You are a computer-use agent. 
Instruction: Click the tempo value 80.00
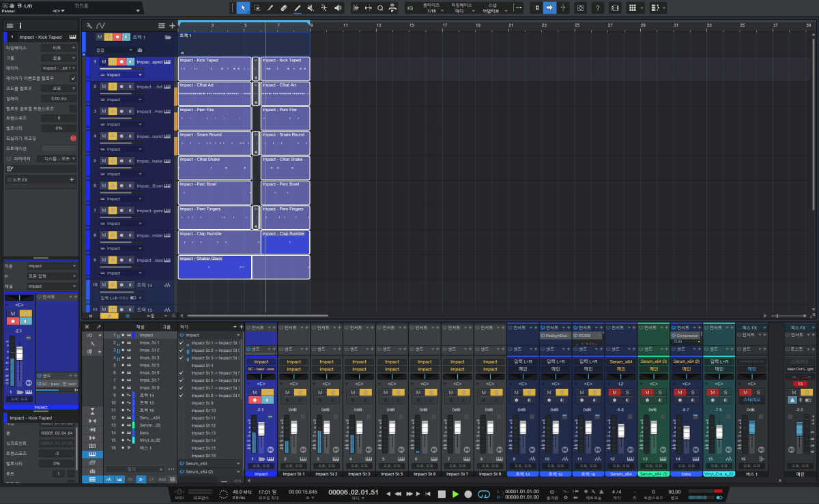pos(674,491)
